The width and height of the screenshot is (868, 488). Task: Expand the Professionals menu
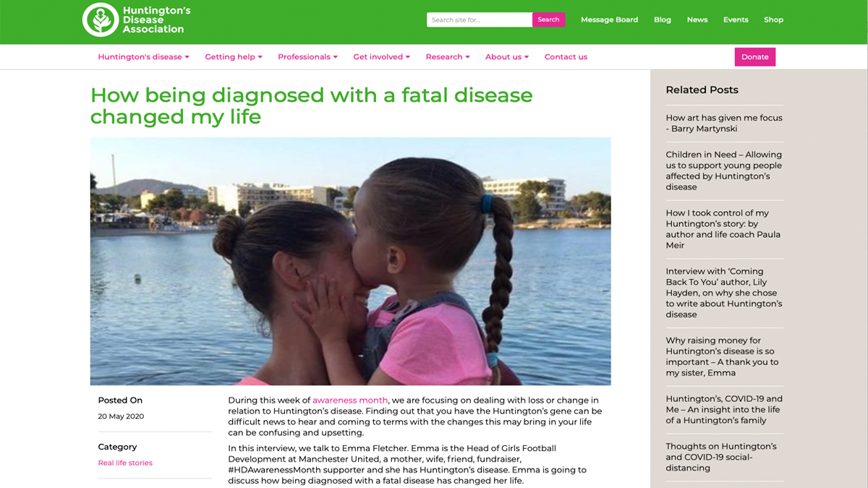tap(307, 57)
